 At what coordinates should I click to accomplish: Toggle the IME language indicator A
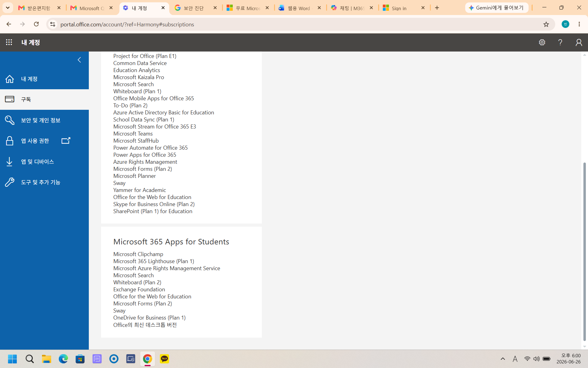coord(515,359)
